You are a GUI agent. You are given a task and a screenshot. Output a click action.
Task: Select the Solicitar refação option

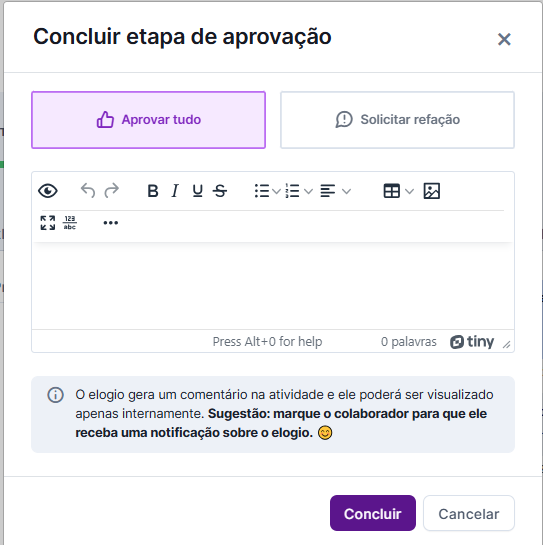click(x=397, y=120)
